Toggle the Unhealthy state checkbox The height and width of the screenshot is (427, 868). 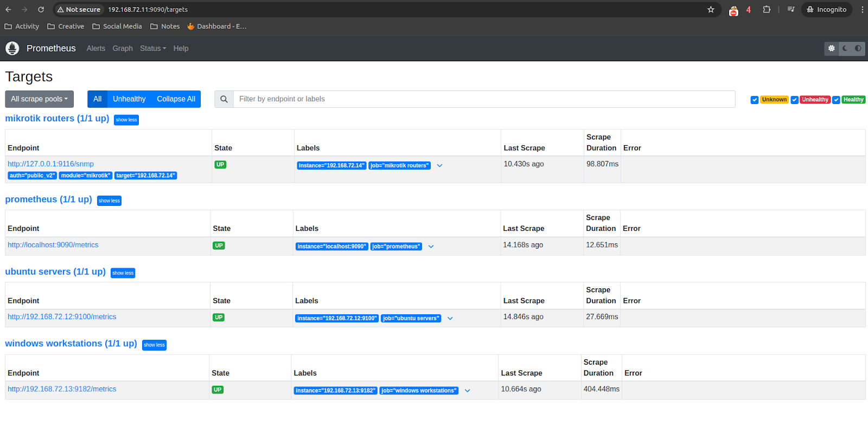[x=794, y=100]
